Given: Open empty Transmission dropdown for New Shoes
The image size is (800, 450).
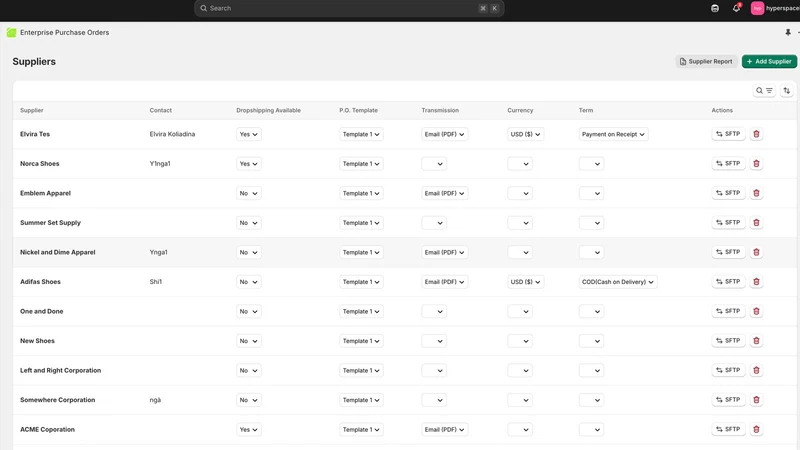Looking at the screenshot, I should 434,341.
